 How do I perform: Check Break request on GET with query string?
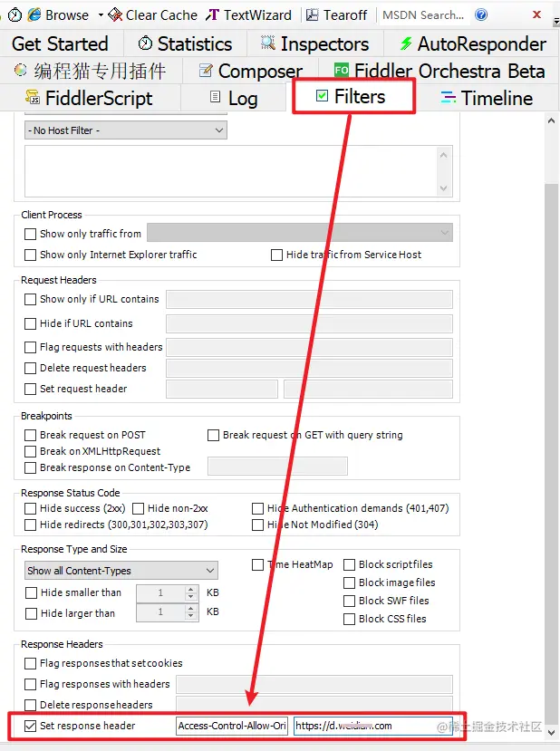pos(213,435)
